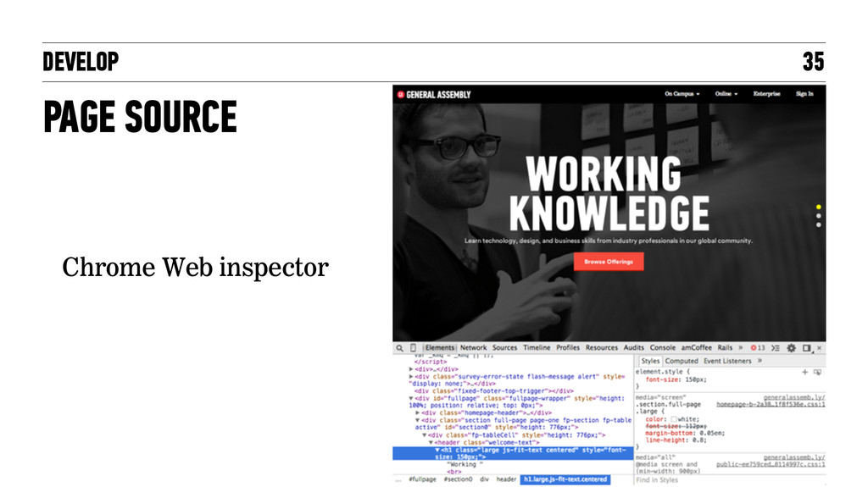Select the <br> node in the tree

pyautogui.click(x=454, y=472)
